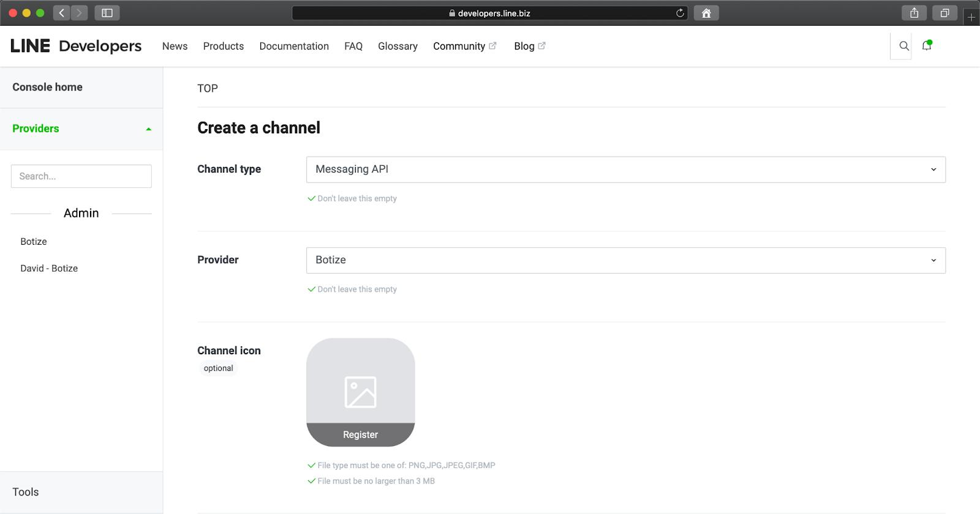980x514 pixels.
Task: Go to Console home in sidebar
Action: (x=81, y=88)
